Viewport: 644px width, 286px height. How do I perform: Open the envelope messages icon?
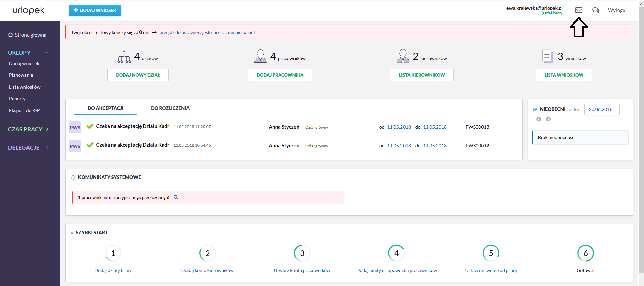(579, 10)
